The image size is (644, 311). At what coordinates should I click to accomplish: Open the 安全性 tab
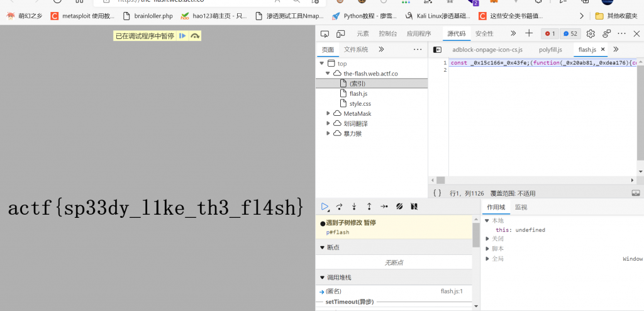484,34
